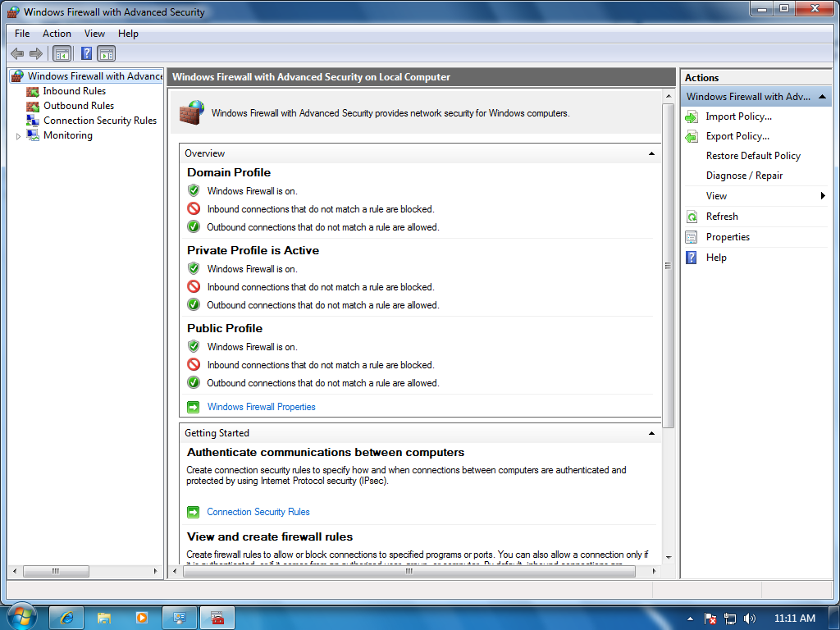
Task: Click the center pane scroll down arrow
Action: (x=668, y=558)
